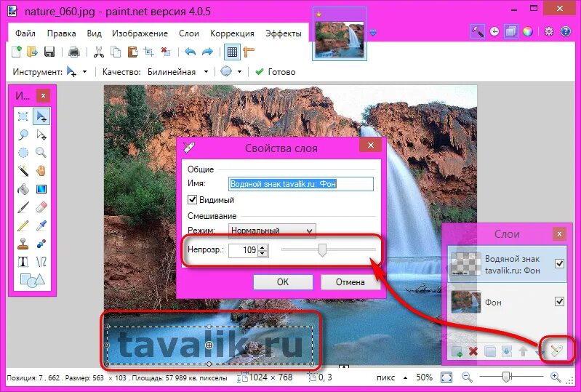Open Settings with the gear icon

[549, 31]
